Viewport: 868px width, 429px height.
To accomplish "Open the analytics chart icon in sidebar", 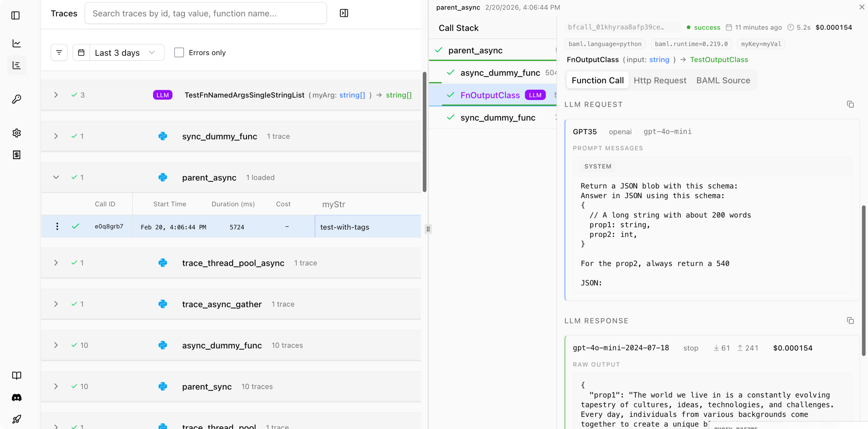I will tap(16, 43).
